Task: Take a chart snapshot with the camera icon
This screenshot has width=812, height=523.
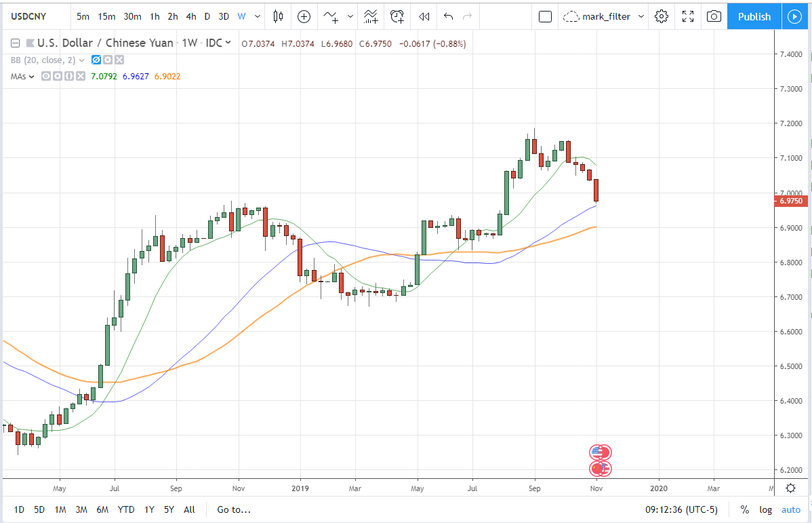Action: pos(714,16)
